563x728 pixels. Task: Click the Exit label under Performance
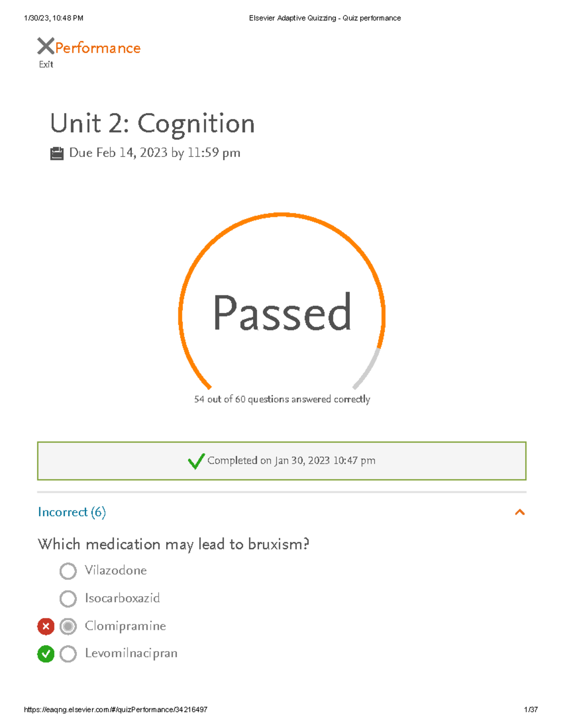[46, 64]
